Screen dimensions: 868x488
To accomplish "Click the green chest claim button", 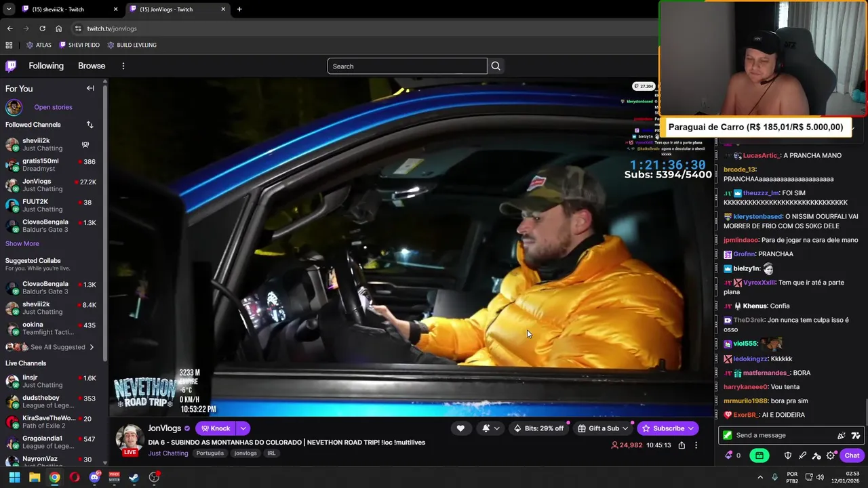I will click(x=759, y=455).
